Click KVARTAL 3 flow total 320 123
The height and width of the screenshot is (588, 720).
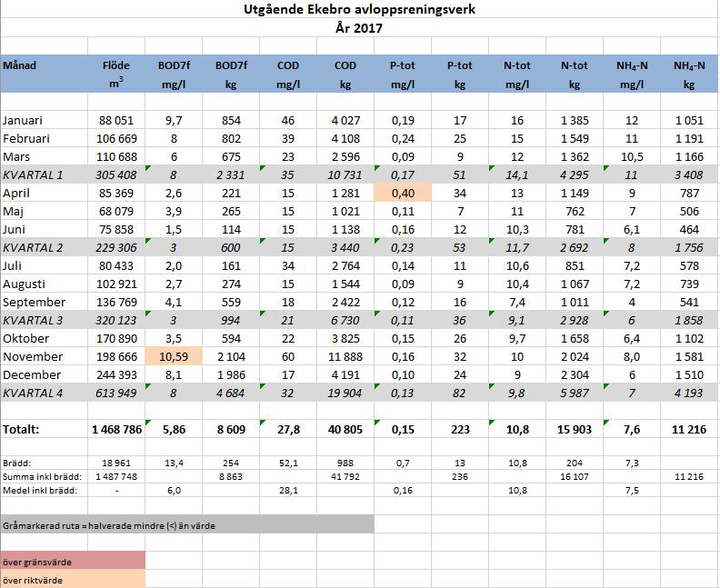point(116,321)
